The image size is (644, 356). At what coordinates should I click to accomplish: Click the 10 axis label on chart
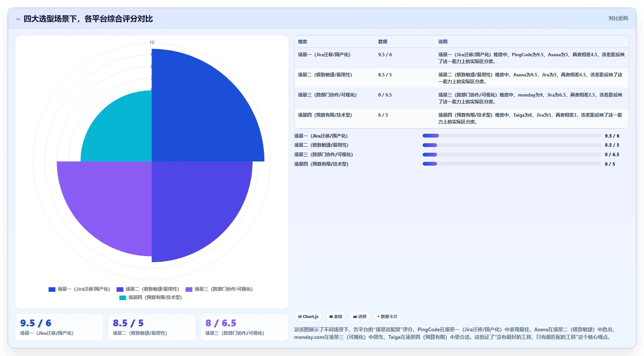point(152,43)
